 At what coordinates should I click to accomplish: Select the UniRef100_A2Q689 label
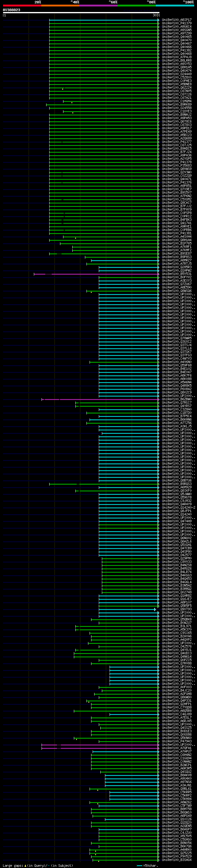(x=177, y=138)
